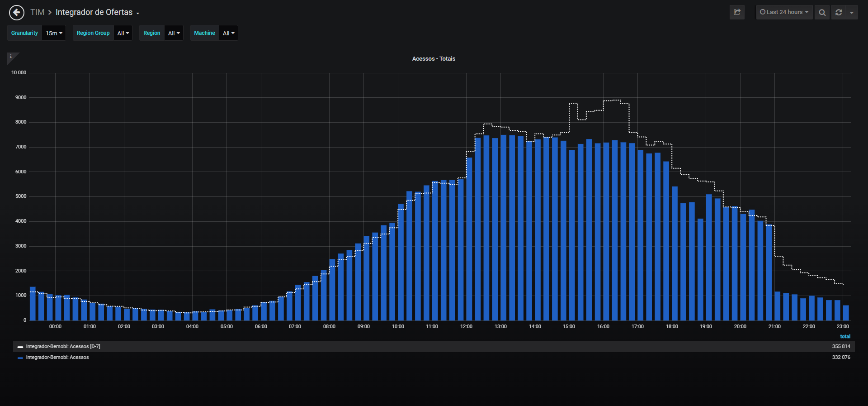Click the Granularity variable label
The image size is (868, 406).
[x=25, y=33]
